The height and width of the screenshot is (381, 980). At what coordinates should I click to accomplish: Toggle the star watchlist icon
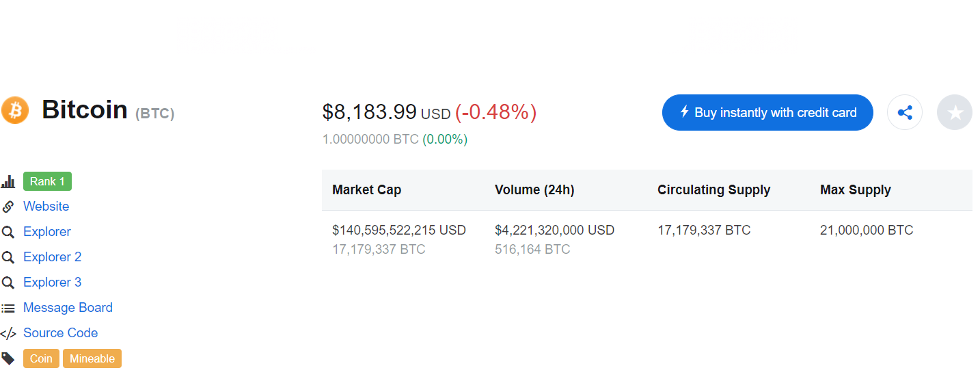pos(955,113)
